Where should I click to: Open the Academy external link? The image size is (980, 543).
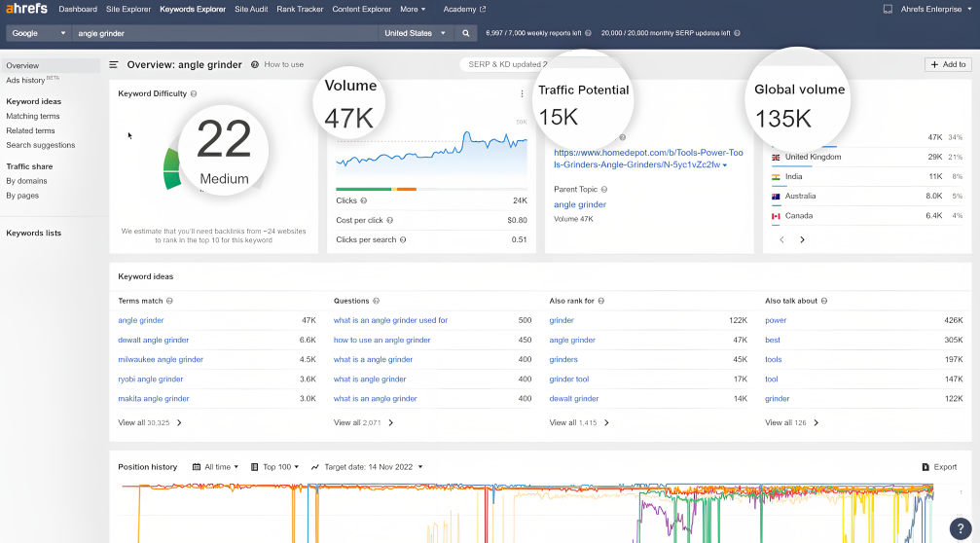pyautogui.click(x=464, y=10)
